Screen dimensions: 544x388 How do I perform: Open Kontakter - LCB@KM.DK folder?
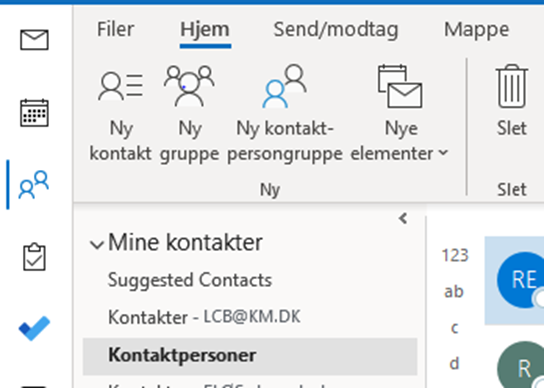[204, 317]
